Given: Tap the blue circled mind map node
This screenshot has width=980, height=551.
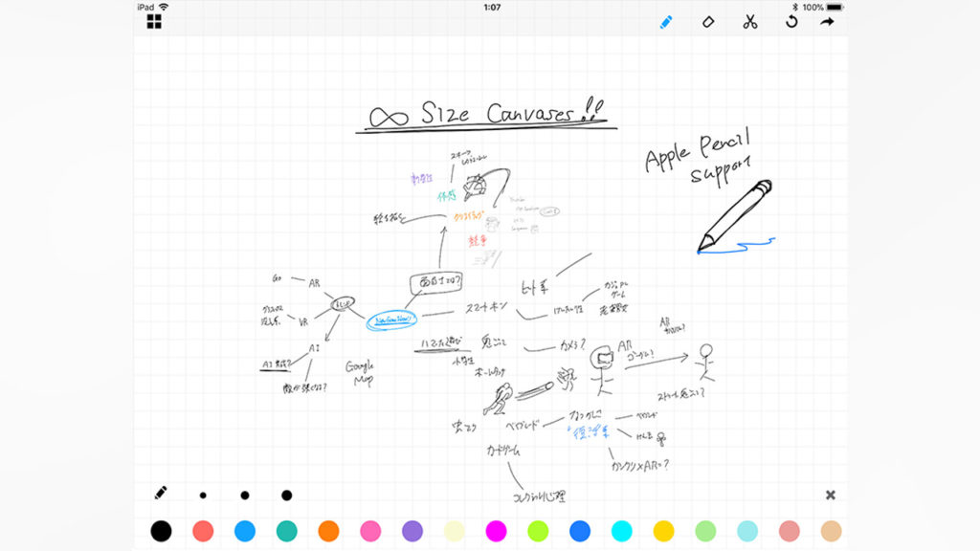Looking at the screenshot, I should [x=391, y=320].
